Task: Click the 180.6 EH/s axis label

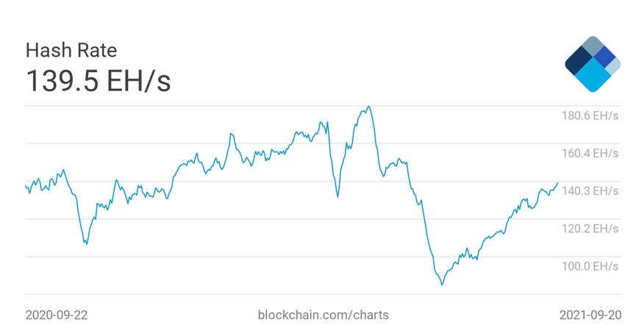Action: coord(590,115)
